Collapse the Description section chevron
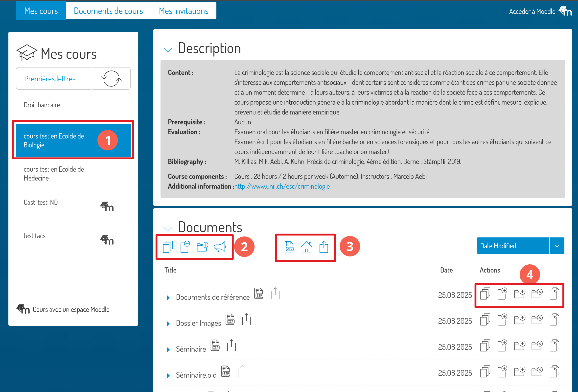 (x=168, y=50)
